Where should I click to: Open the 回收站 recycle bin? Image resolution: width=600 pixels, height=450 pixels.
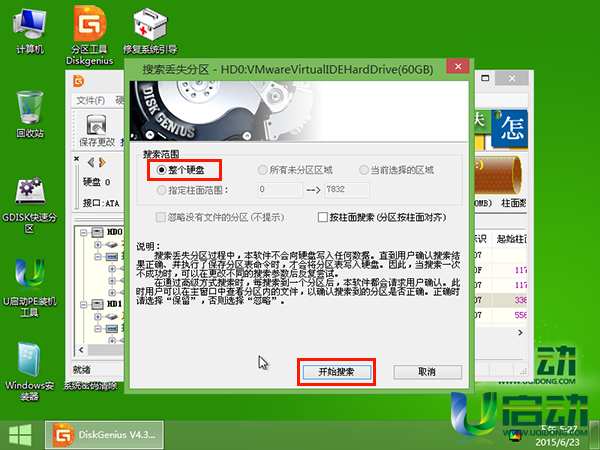point(30,115)
